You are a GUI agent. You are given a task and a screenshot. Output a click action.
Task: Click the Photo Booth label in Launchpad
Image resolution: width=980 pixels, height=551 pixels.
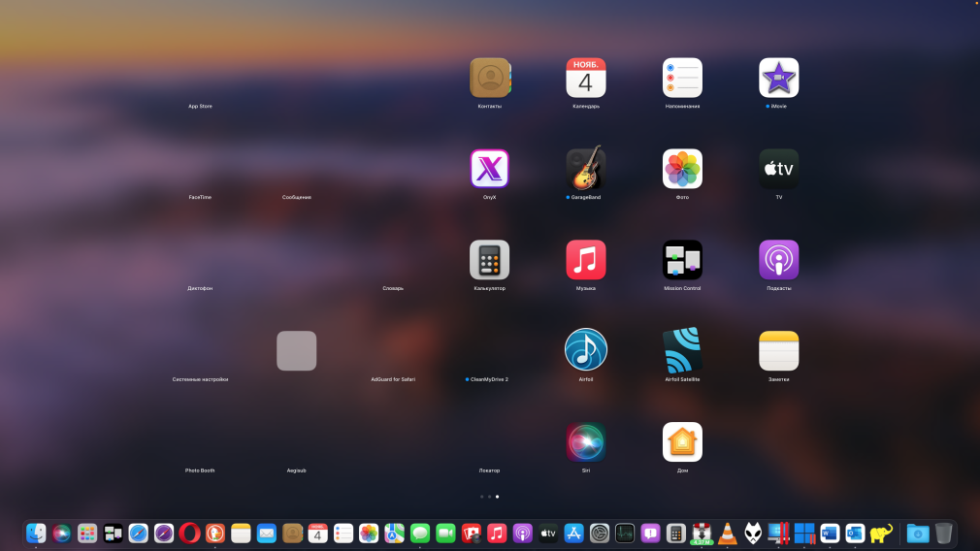[200, 470]
